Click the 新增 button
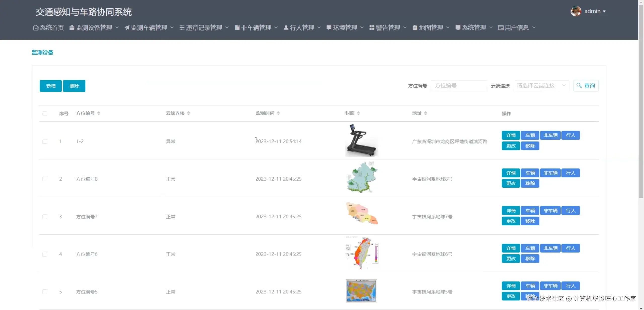This screenshot has width=644, height=310. (51, 86)
